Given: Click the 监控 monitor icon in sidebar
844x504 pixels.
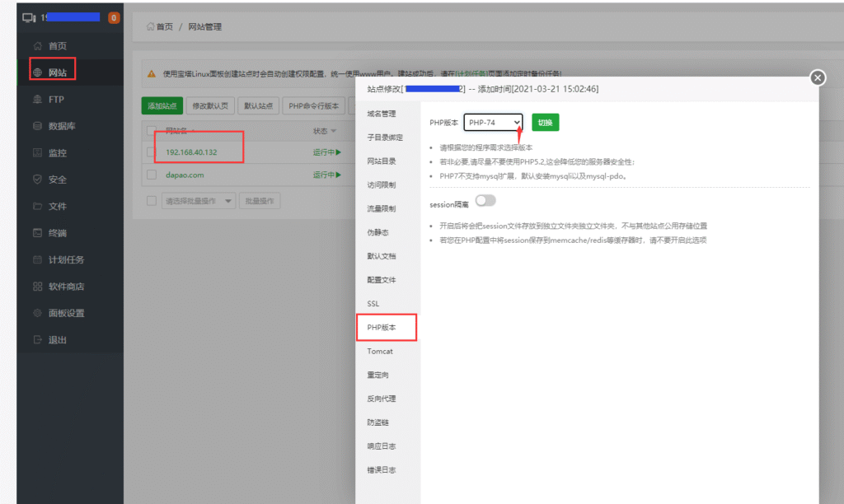Looking at the screenshot, I should click(x=37, y=153).
